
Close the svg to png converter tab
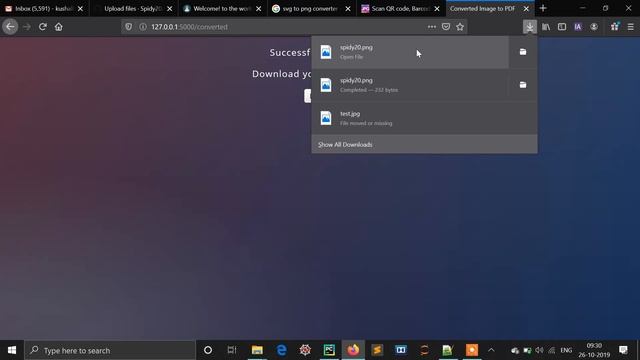tap(348, 9)
